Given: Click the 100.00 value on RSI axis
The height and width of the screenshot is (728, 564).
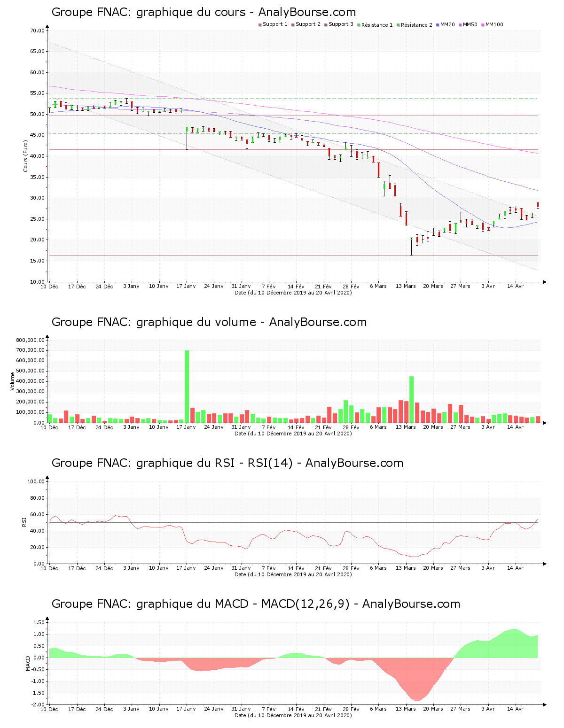Looking at the screenshot, I should click(36, 482).
